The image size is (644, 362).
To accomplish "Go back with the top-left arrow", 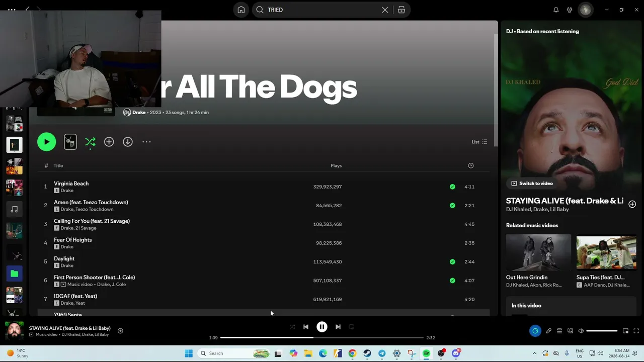I will point(28,10).
